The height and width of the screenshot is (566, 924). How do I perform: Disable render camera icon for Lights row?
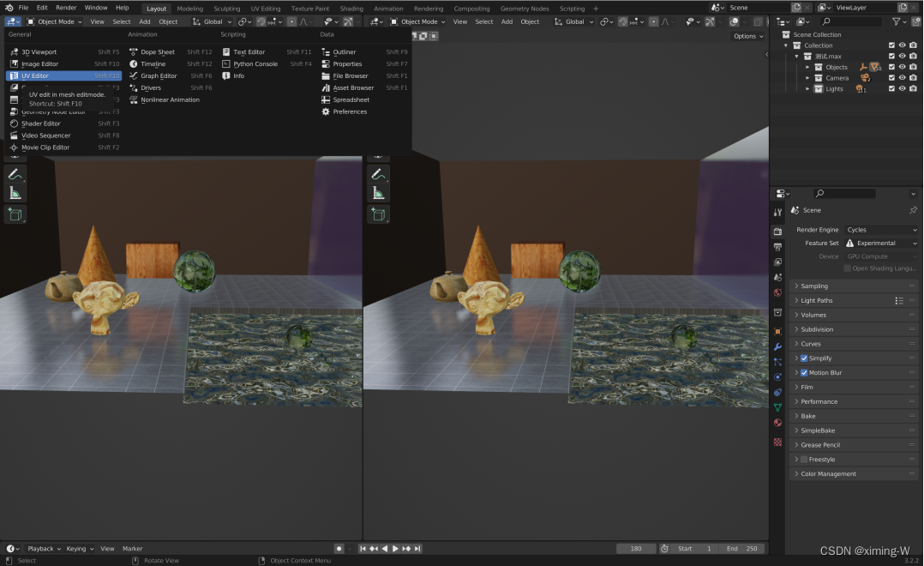[913, 88]
